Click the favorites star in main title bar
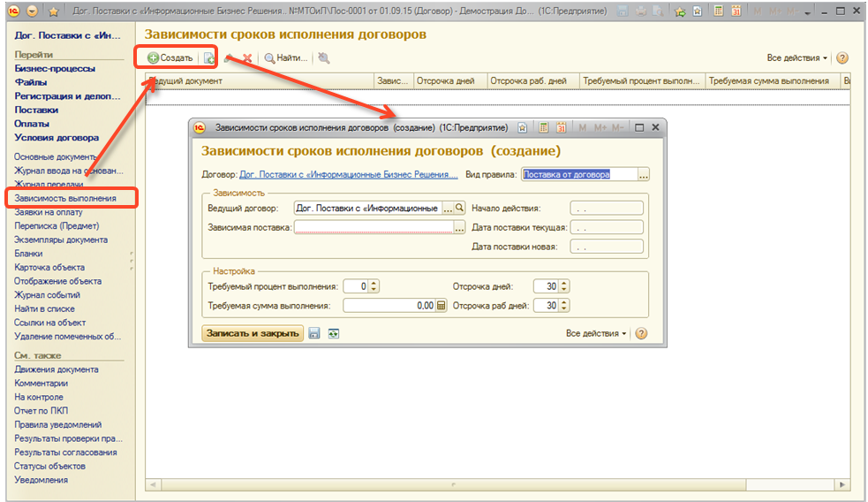868x502 pixels. (x=53, y=11)
